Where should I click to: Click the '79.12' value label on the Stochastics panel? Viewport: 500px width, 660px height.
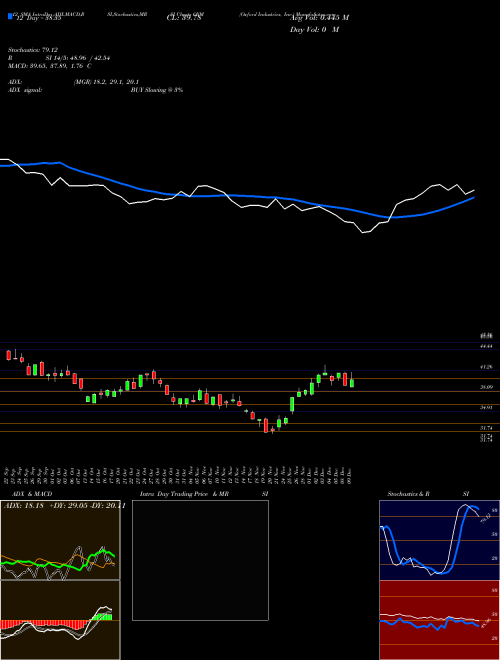(x=486, y=518)
